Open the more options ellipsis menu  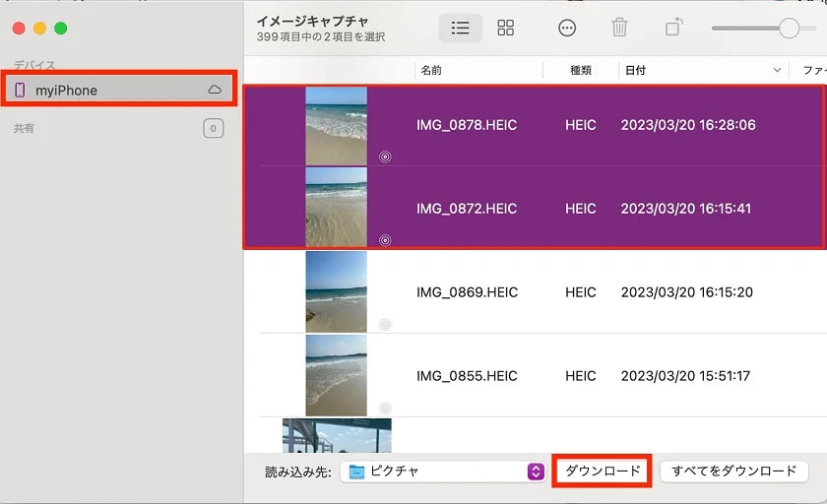pos(567,28)
